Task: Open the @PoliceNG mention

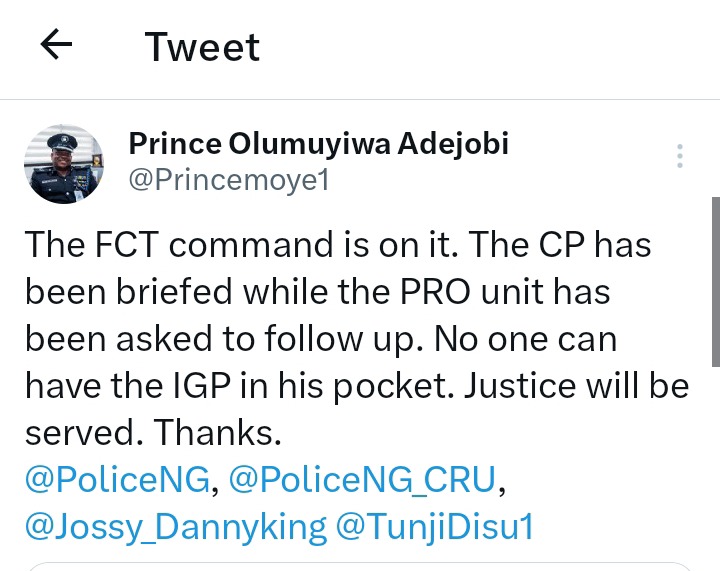Action: (x=119, y=481)
